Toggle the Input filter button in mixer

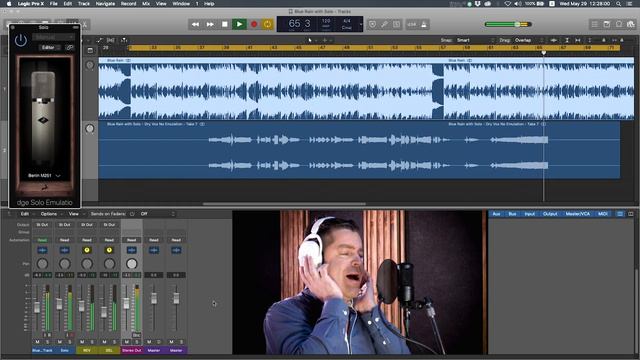pyautogui.click(x=530, y=214)
